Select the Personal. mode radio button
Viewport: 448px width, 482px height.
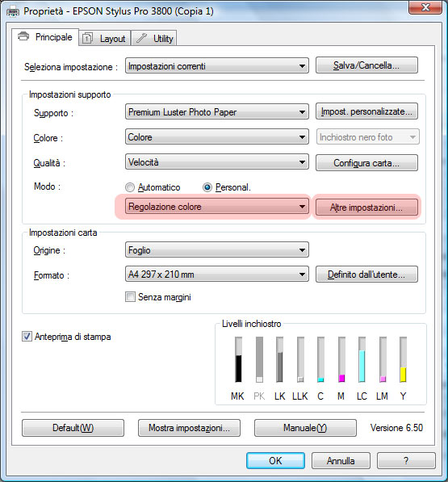tap(207, 187)
